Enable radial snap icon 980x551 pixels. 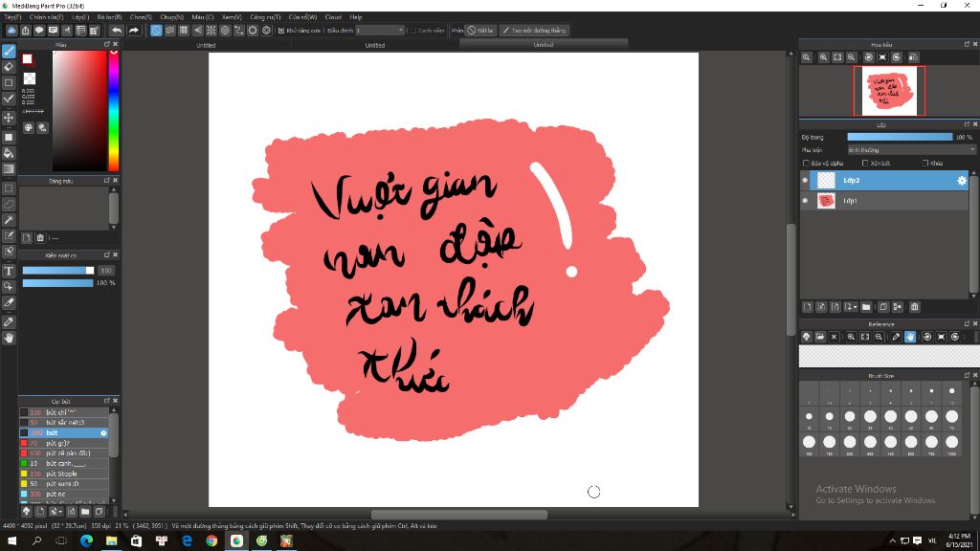(x=212, y=30)
